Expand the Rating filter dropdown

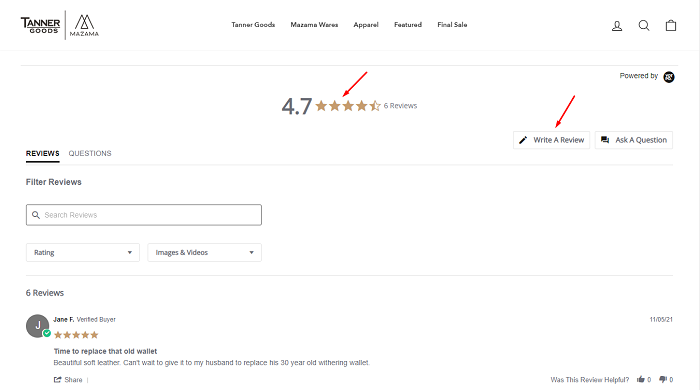[x=83, y=253]
